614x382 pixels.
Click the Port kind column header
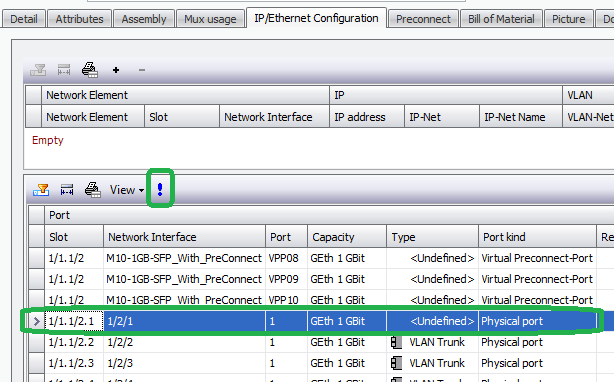click(x=537, y=237)
